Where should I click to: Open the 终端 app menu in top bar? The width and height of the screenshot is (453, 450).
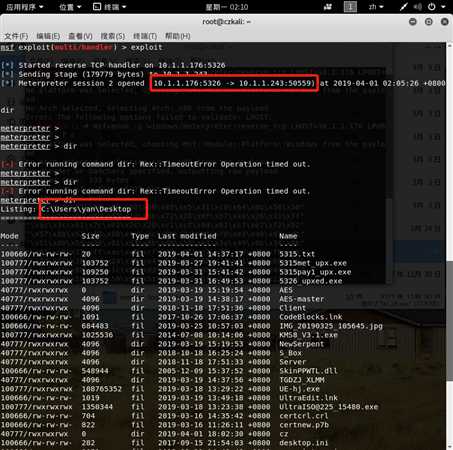point(110,7)
